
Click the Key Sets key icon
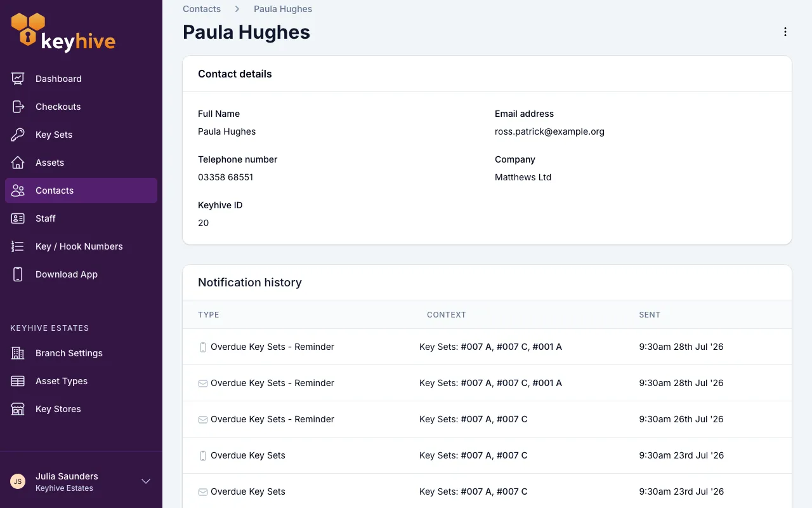tap(18, 135)
